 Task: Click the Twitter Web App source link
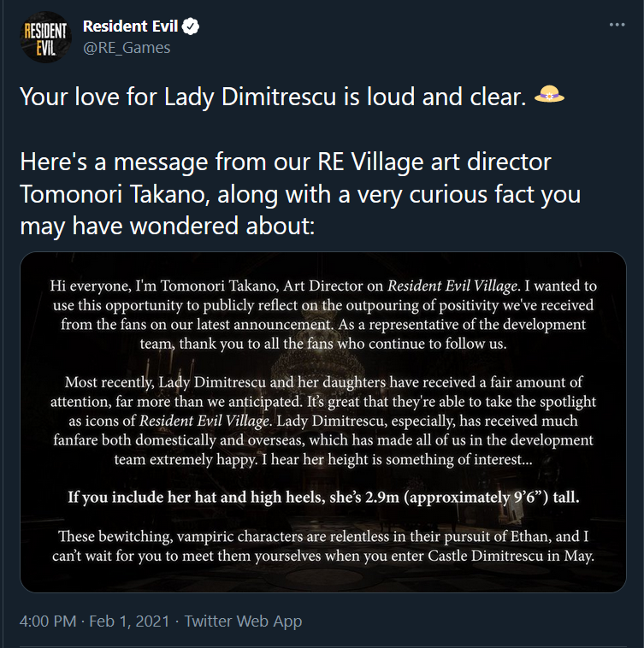(243, 621)
